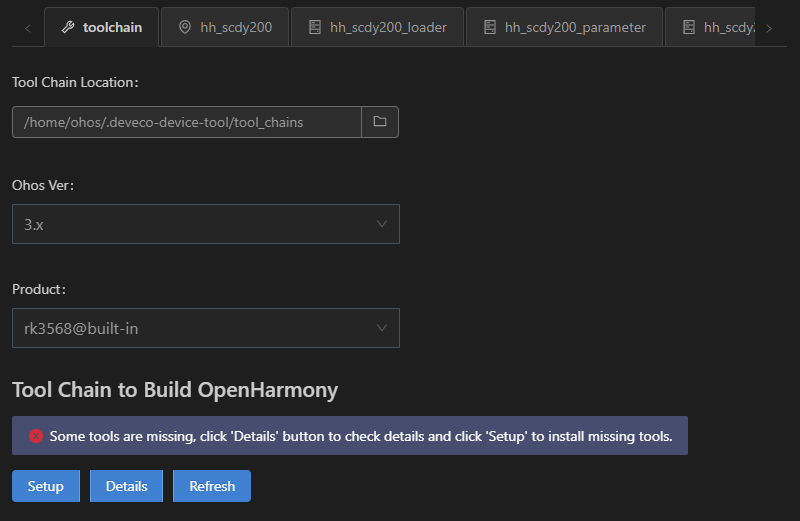This screenshot has width=800, height=521.
Task: Click the red error icon in warning banner
Action: tap(36, 436)
